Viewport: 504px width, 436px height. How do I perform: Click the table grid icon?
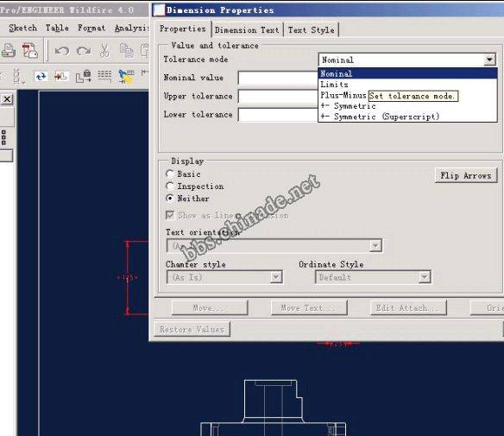[104, 76]
